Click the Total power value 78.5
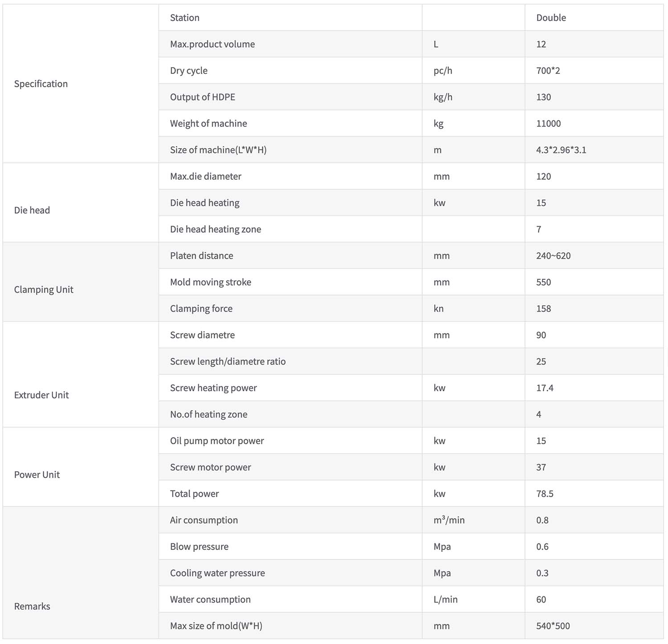The image size is (668, 644). [545, 494]
